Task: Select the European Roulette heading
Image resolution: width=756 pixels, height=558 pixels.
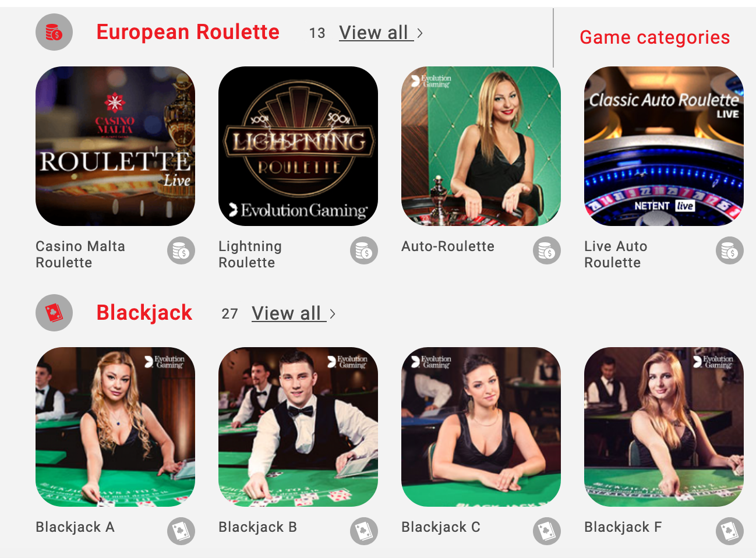Action: 188,31
